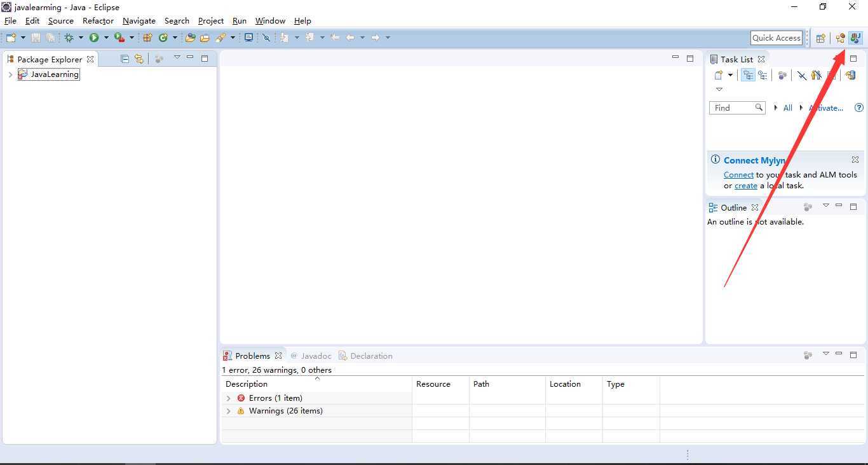868x465 pixels.
Task: Switch to the Declaration tab
Action: (365, 356)
